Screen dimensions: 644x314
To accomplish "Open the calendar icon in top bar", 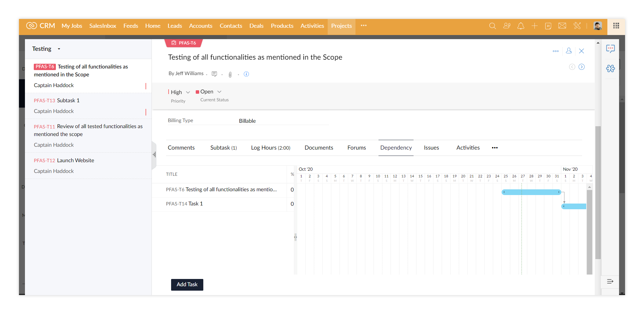I will [548, 26].
